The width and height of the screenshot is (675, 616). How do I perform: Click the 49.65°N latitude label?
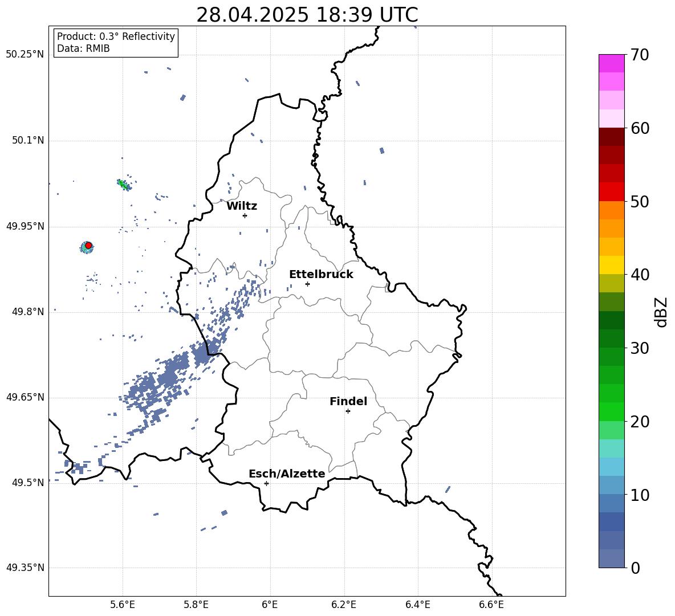click(25, 397)
